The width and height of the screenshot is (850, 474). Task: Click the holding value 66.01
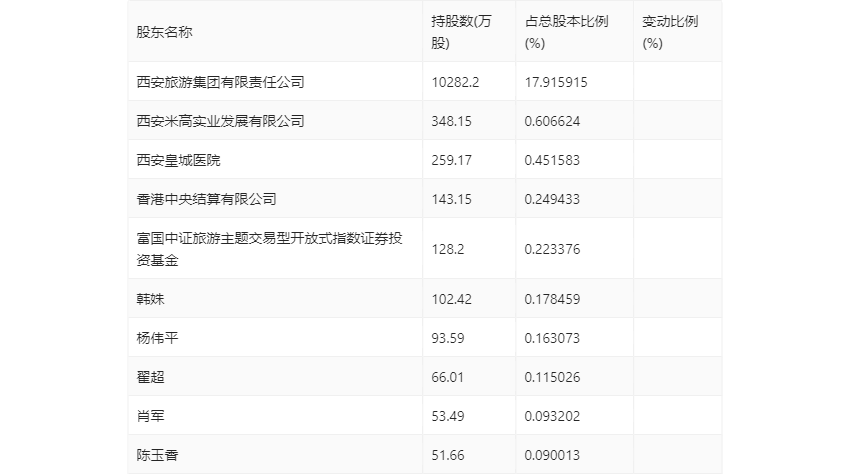tap(448, 377)
